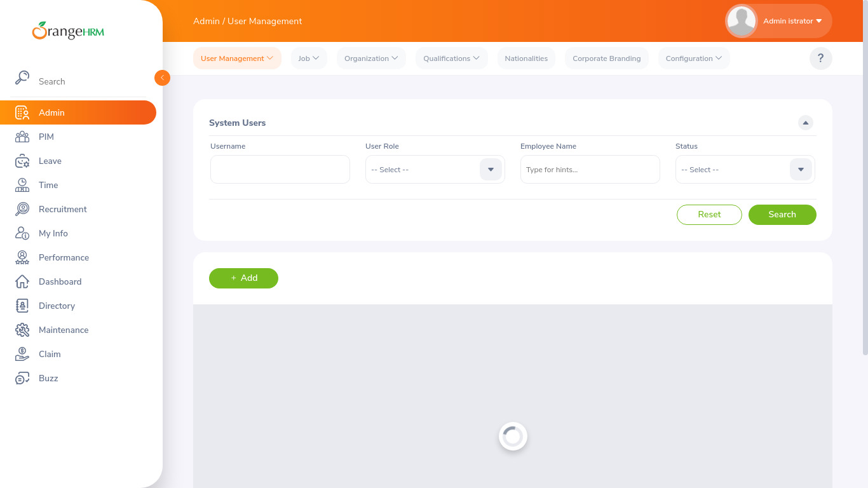The image size is (868, 488).
Task: Select the Nationalities tab
Action: (526, 58)
